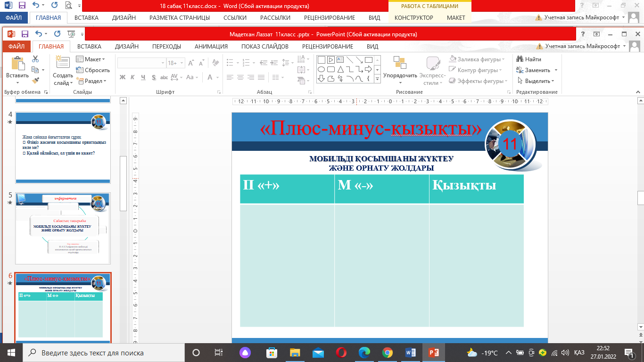Open Google Chrome from the taskbar

pyautogui.click(x=388, y=353)
